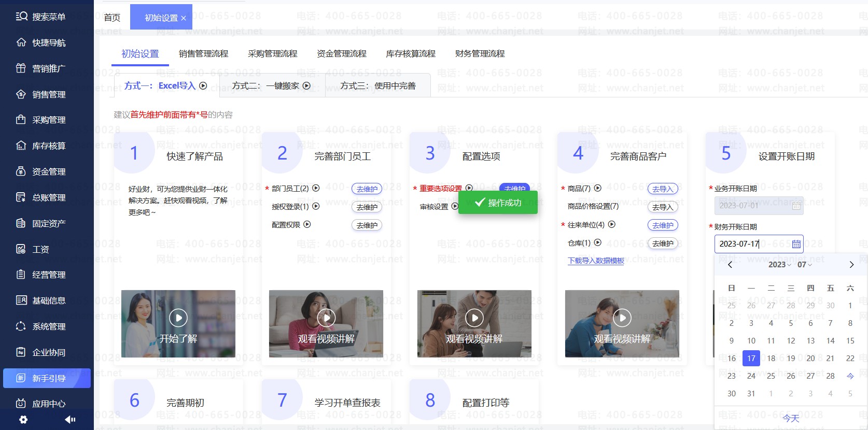Viewport: 868px width, 430px height.
Task: Open 下载导入数据模板 link
Action: [596, 261]
